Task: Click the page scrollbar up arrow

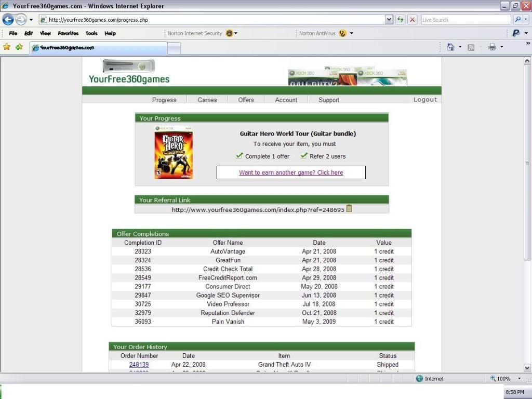Action: 527,61
